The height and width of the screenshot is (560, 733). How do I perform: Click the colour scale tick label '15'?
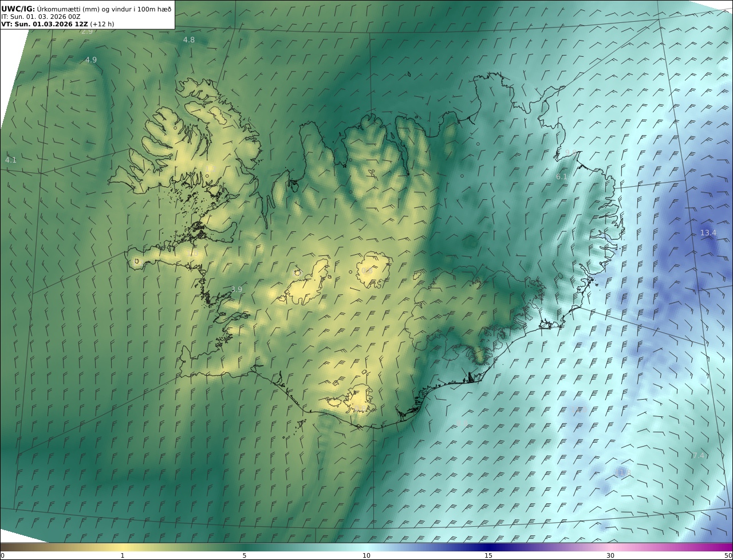coord(488,555)
